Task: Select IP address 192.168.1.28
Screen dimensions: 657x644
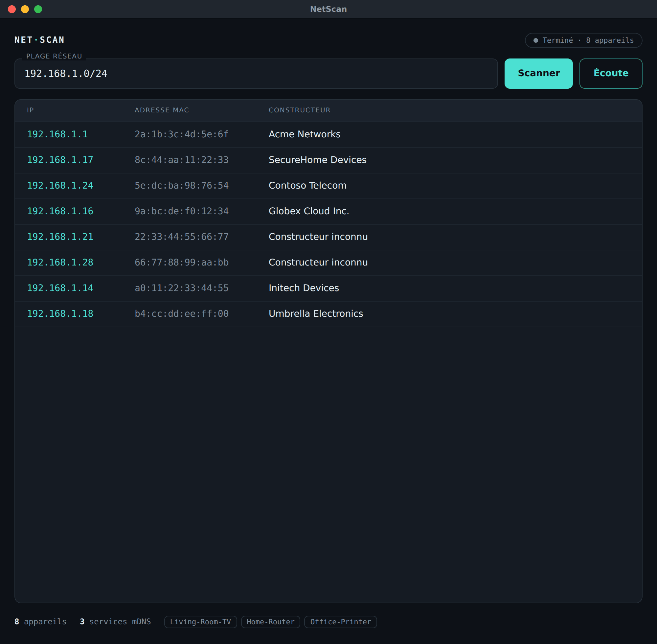Action: click(x=60, y=263)
